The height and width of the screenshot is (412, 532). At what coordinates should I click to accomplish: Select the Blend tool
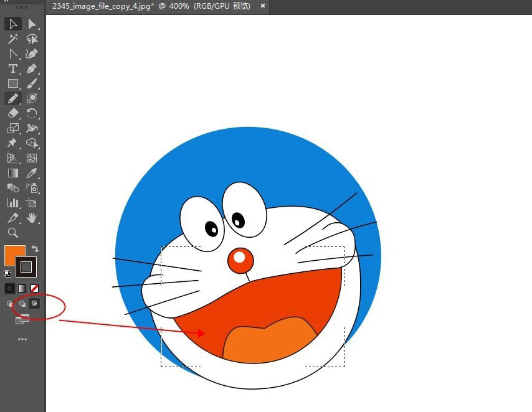tap(13, 188)
